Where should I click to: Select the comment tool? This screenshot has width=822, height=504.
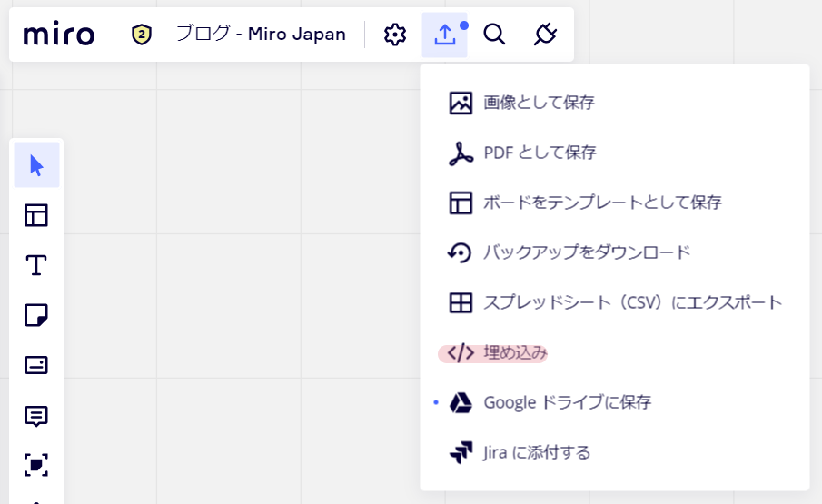click(36, 416)
